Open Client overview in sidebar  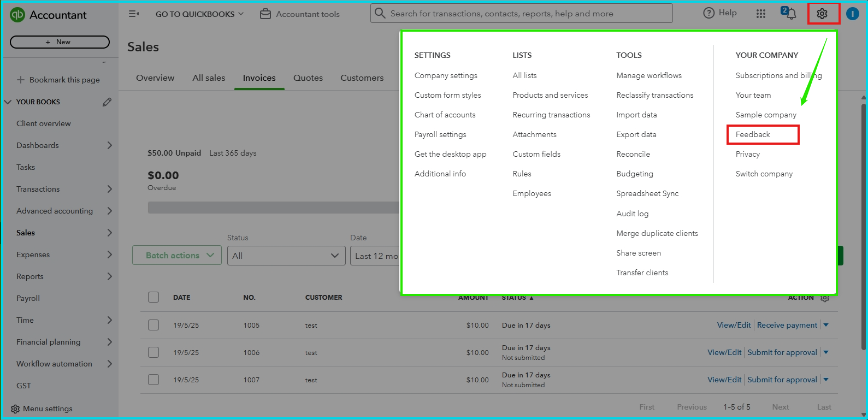tap(44, 123)
